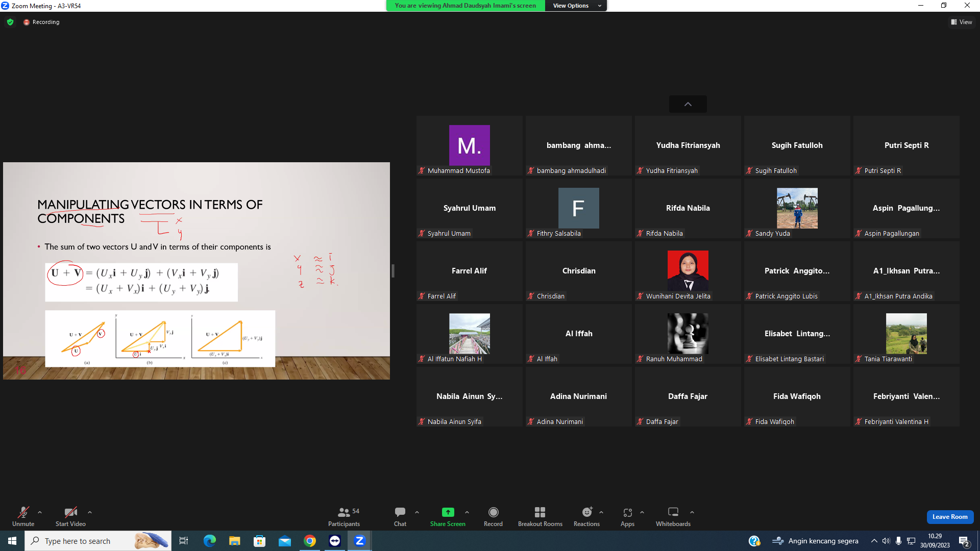The image size is (980, 551).
Task: Open TeamViewer from the taskbar
Action: coord(335,541)
